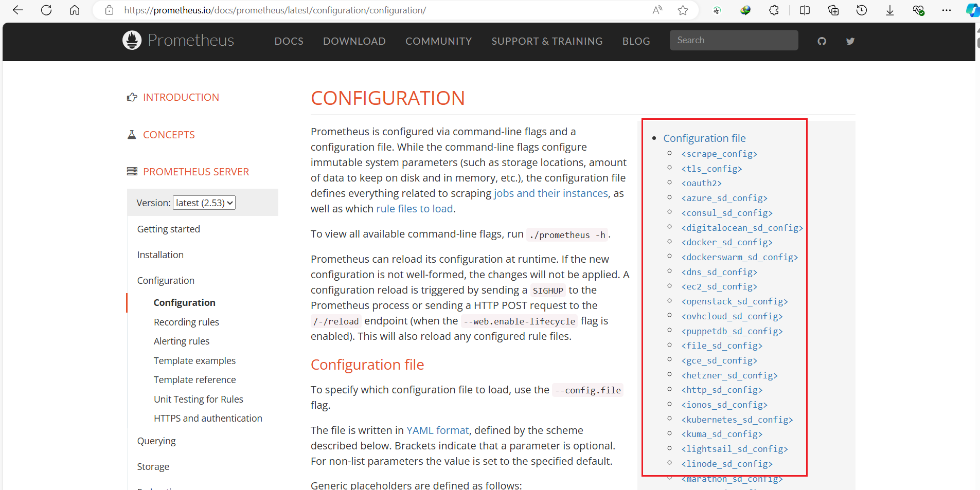Open the DOWNLOAD nav menu item
Viewport: 980px width, 490px height.
coord(354,41)
